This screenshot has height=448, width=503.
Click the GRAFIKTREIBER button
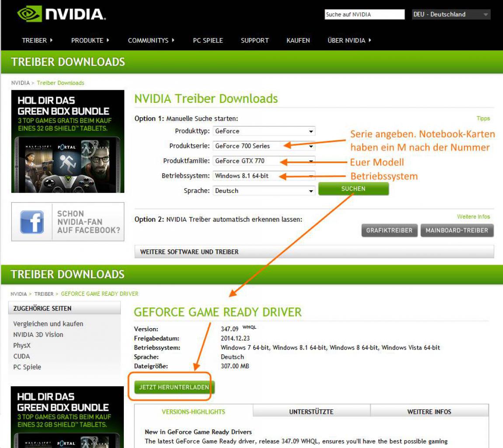pyautogui.click(x=389, y=231)
